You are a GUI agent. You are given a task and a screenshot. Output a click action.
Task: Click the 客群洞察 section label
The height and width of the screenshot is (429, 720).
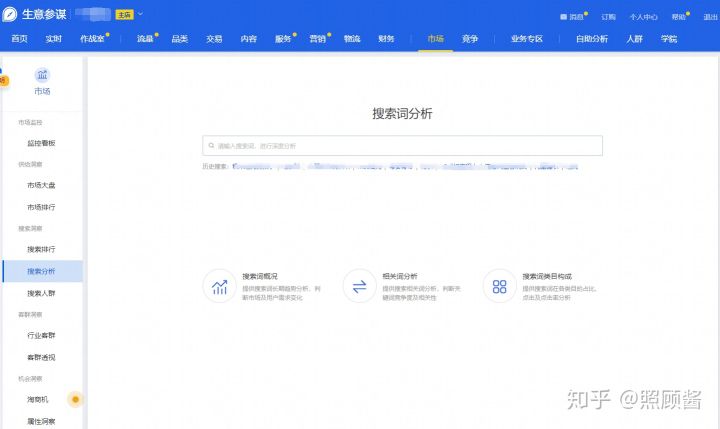click(x=30, y=315)
